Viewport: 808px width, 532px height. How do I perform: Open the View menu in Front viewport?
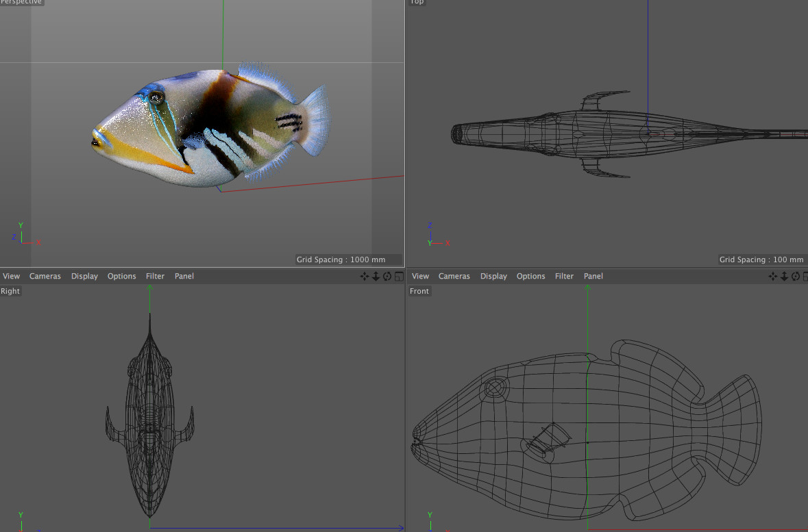click(x=421, y=277)
